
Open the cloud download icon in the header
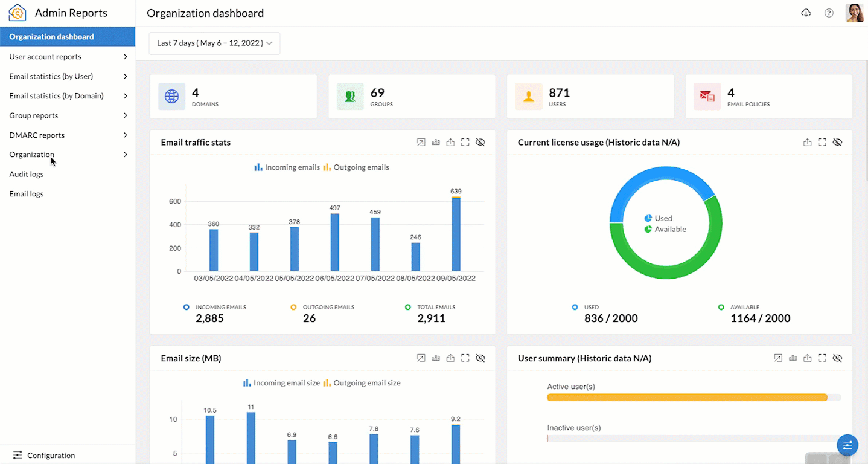tap(806, 13)
